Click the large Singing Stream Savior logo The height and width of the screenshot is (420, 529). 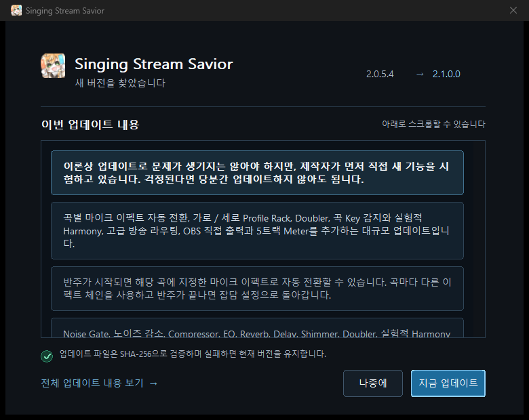tap(53, 66)
